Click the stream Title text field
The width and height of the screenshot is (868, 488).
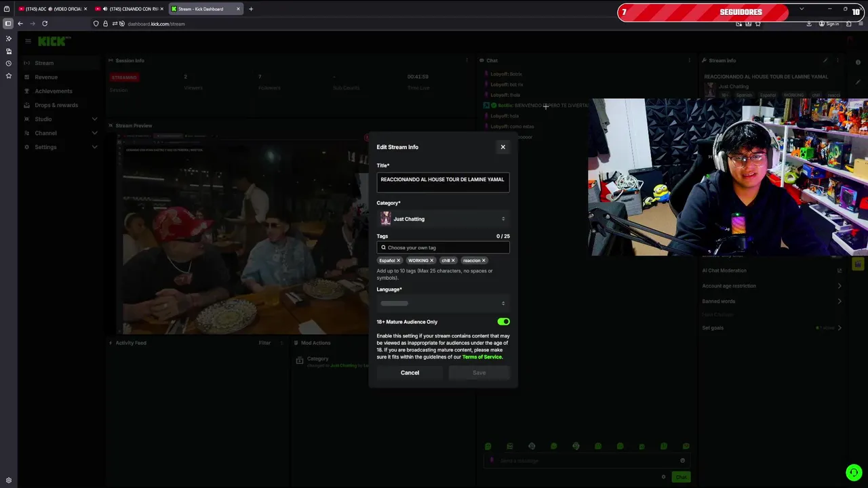[443, 182]
